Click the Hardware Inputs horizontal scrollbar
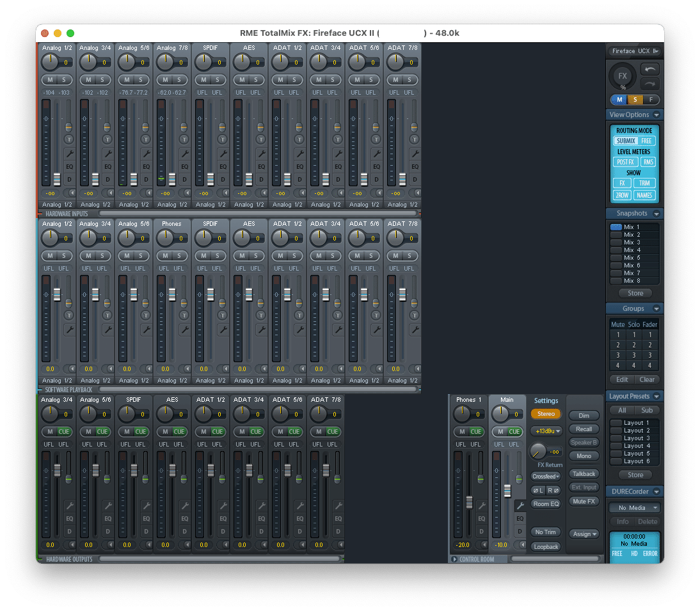 [x=258, y=214]
